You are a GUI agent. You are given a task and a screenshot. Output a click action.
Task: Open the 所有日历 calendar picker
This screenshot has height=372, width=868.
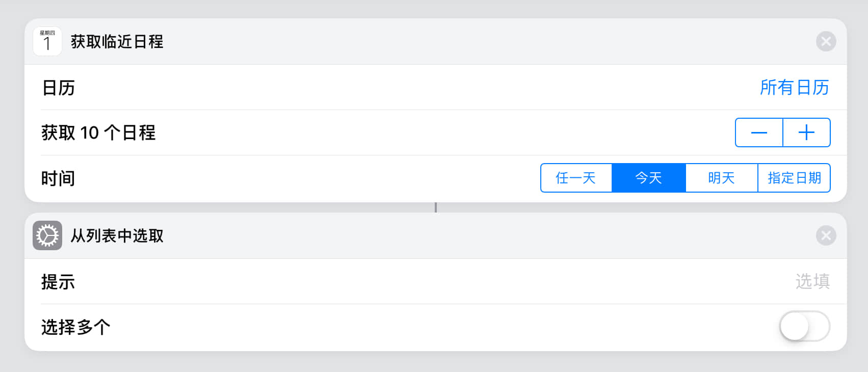coord(794,88)
